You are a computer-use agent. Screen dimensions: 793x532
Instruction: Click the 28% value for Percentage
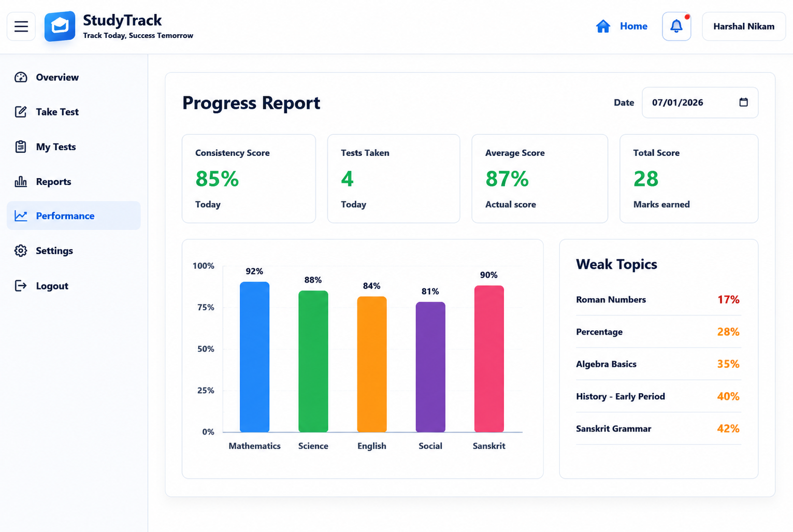[728, 332]
